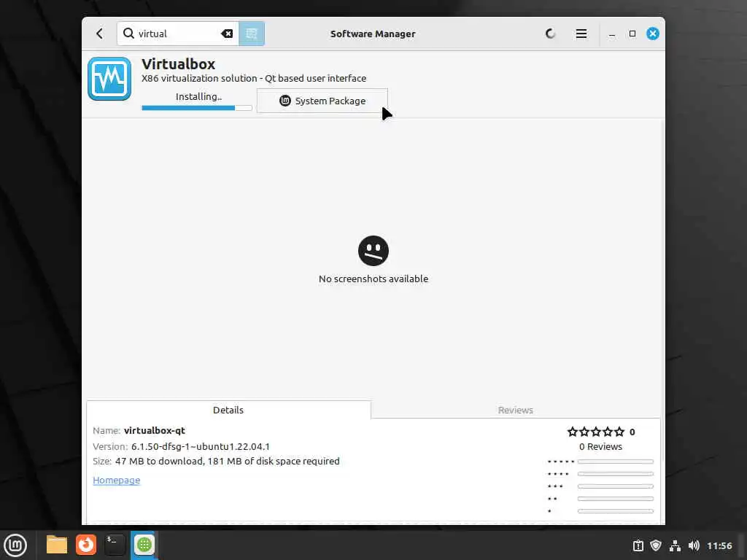The height and width of the screenshot is (560, 747).
Task: Open the Terminal from taskbar
Action: (x=115, y=545)
